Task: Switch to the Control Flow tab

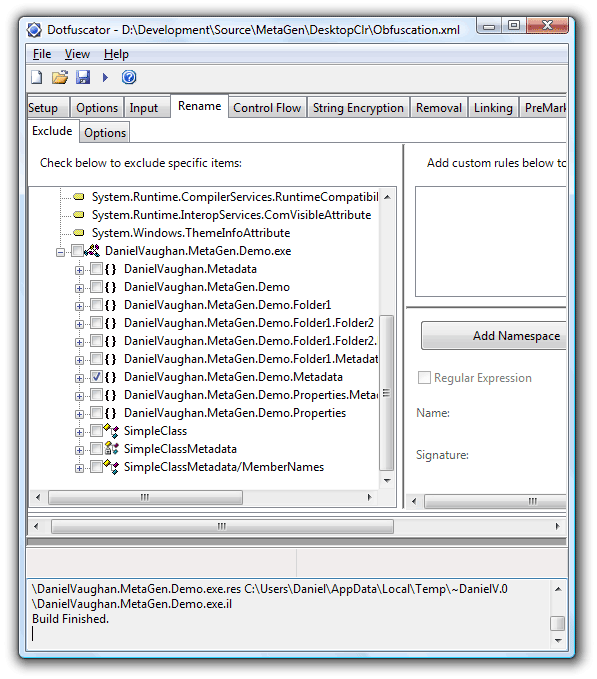Action: (x=267, y=108)
